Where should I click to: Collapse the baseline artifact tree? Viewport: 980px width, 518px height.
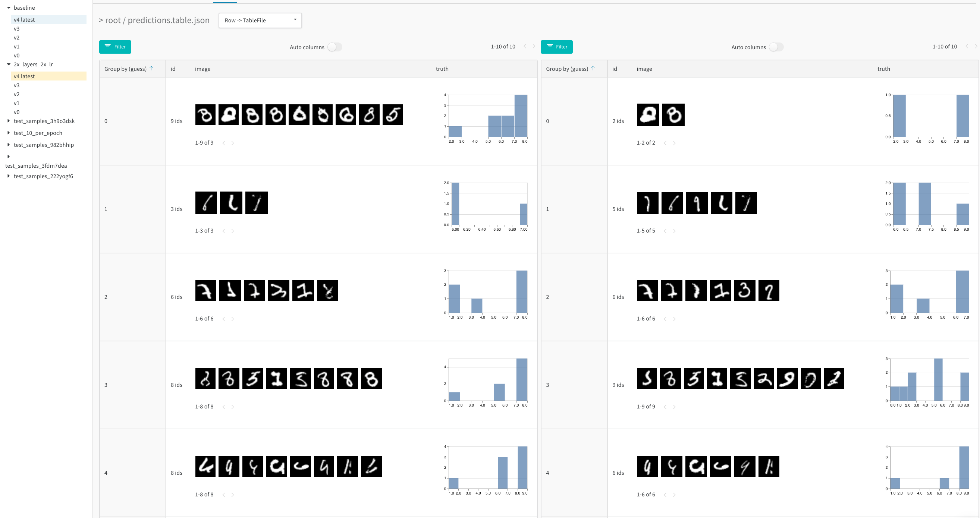(9, 7)
